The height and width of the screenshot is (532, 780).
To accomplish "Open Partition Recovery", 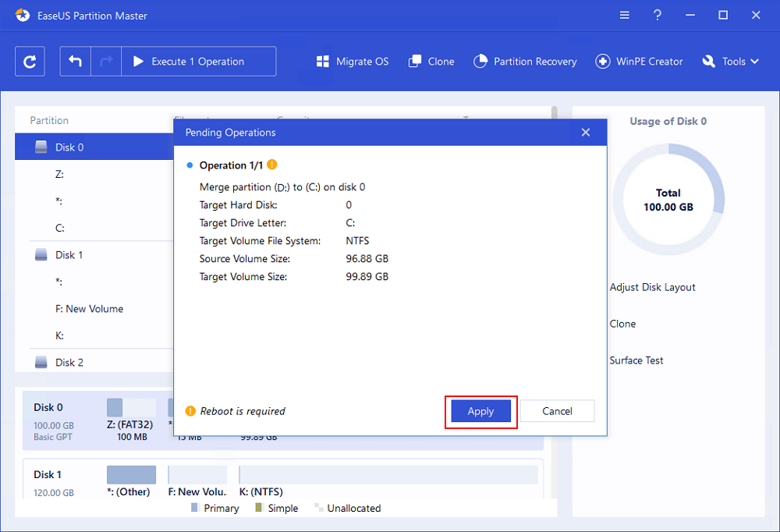I will point(525,62).
